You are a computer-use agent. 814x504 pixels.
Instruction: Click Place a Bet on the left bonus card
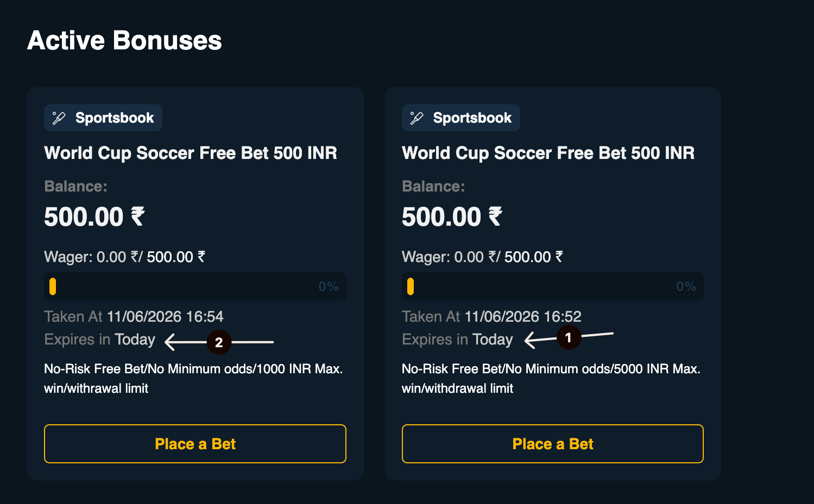point(195,444)
